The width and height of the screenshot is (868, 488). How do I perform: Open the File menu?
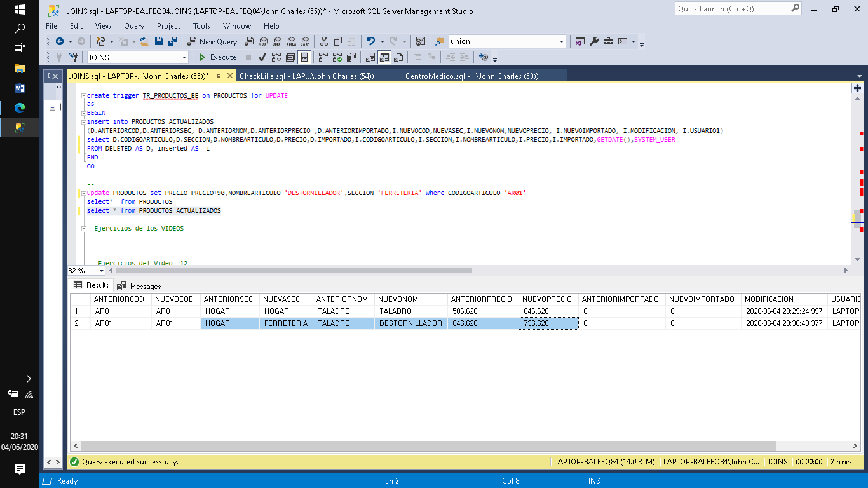click(51, 26)
